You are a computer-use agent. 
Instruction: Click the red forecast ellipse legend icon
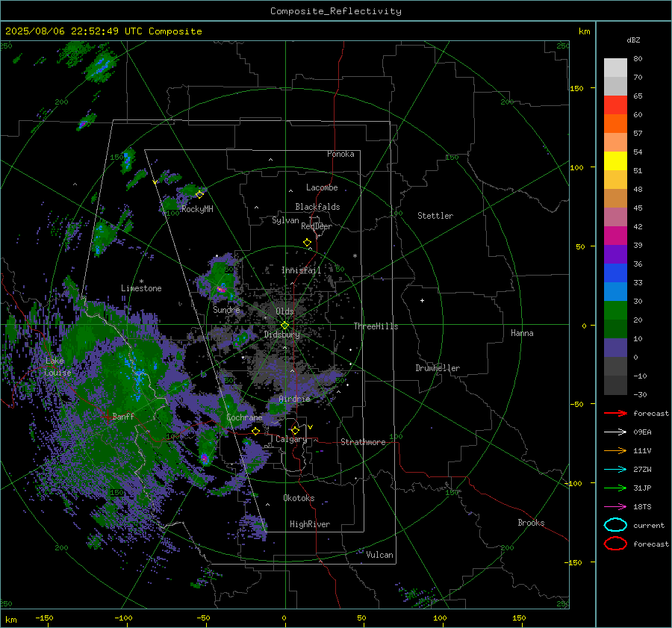coord(615,544)
